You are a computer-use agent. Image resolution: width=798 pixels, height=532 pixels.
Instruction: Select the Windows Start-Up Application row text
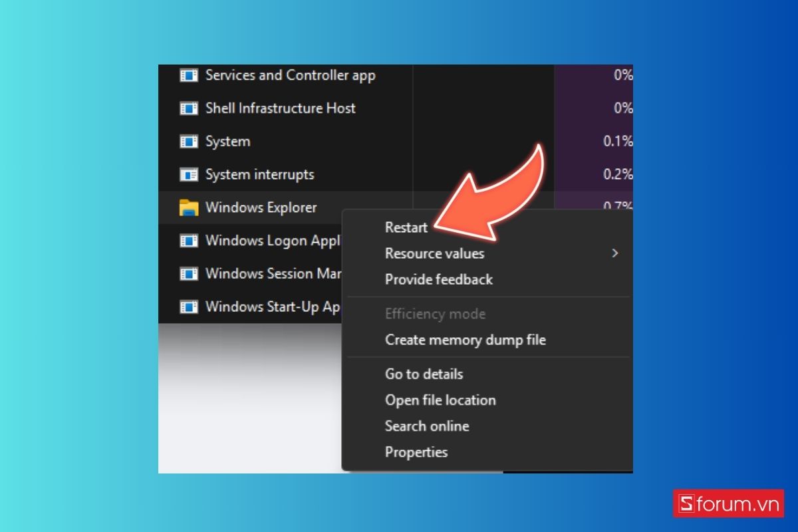273,307
